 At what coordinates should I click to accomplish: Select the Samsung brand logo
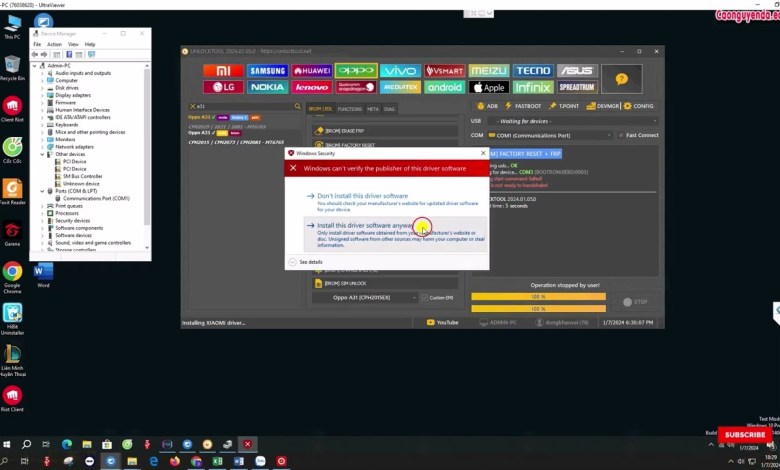pyautogui.click(x=268, y=71)
